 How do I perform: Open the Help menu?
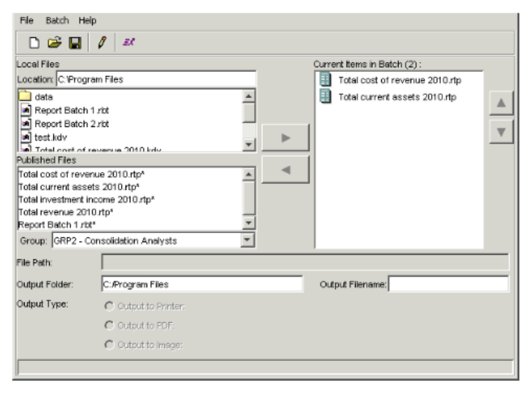point(87,20)
